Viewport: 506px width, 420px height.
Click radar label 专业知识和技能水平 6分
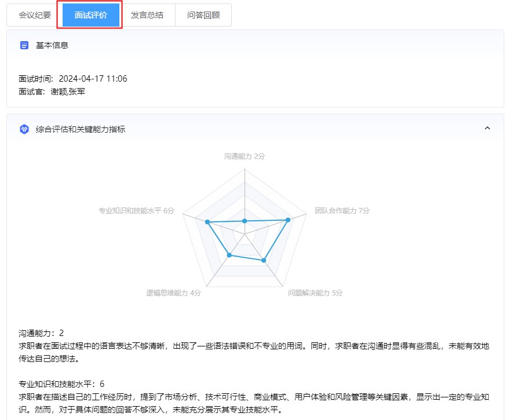(x=136, y=211)
